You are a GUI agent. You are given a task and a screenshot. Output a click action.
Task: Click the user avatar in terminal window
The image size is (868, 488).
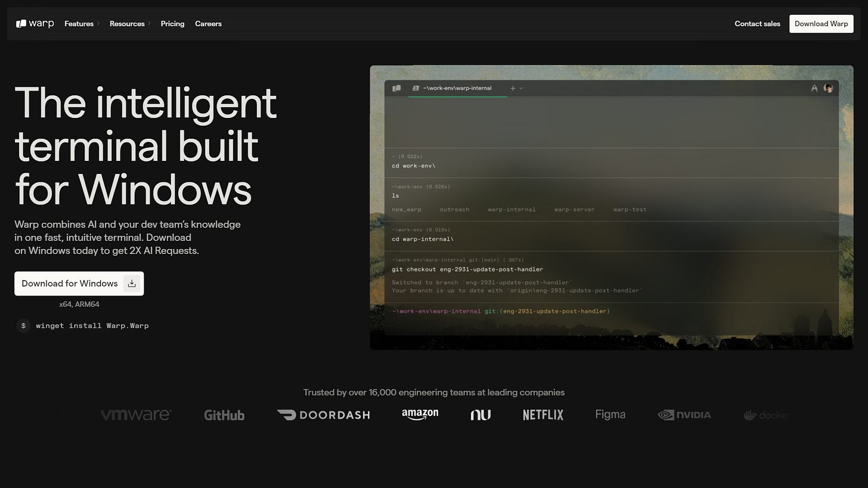(828, 88)
